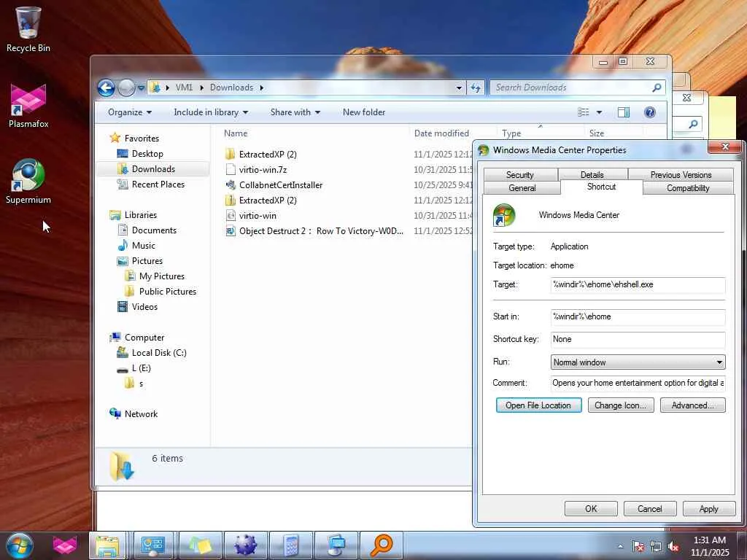Click the Comment text field
Image resolution: width=747 pixels, height=560 pixels.
[x=638, y=383]
